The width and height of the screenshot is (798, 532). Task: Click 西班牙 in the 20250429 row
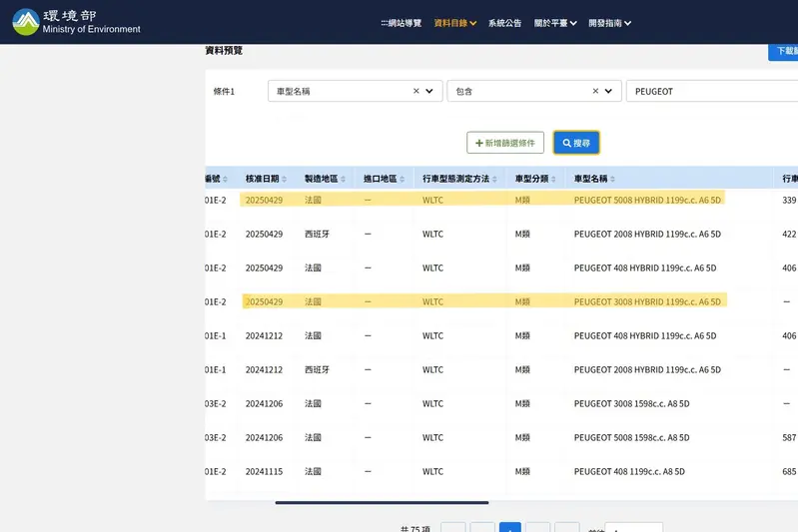(317, 234)
